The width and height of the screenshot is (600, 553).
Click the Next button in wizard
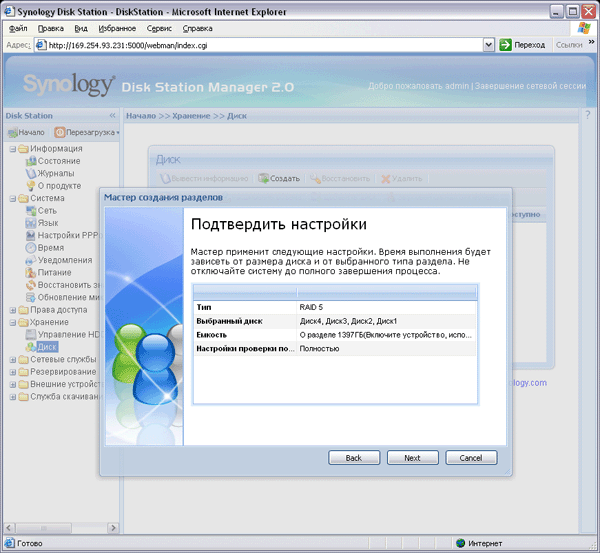412,458
